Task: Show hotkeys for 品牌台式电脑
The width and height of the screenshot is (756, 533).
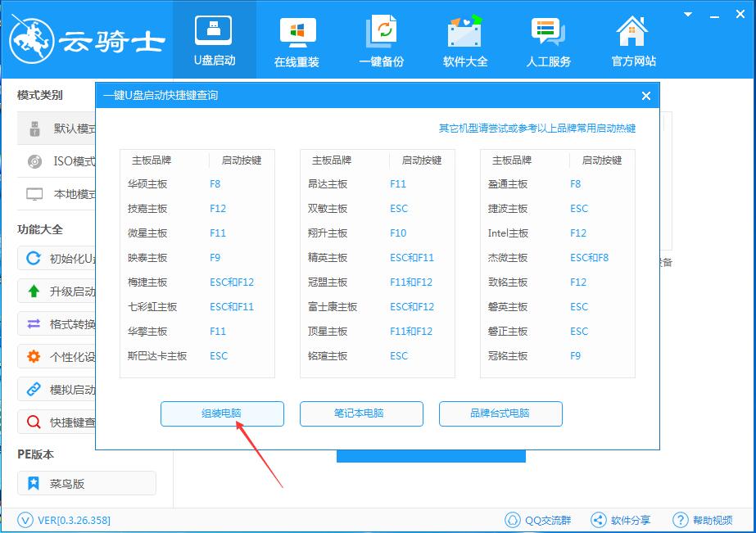Action: tap(500, 413)
